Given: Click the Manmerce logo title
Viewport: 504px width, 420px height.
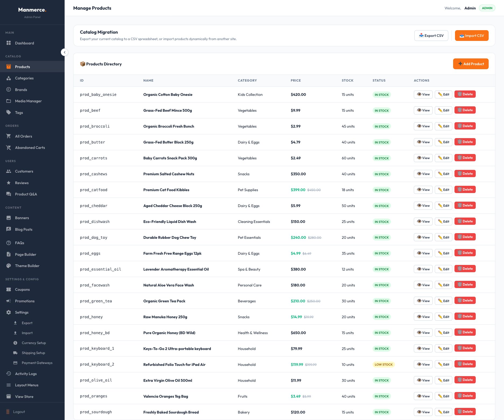Looking at the screenshot, I should point(32,10).
